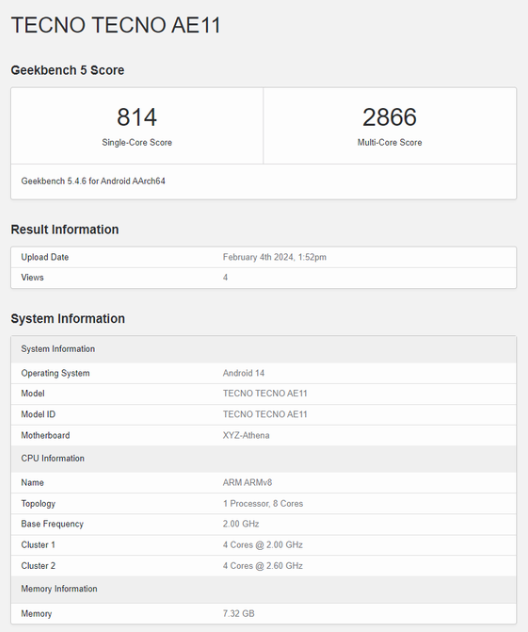Click the Android 14 operating system value

click(x=243, y=373)
